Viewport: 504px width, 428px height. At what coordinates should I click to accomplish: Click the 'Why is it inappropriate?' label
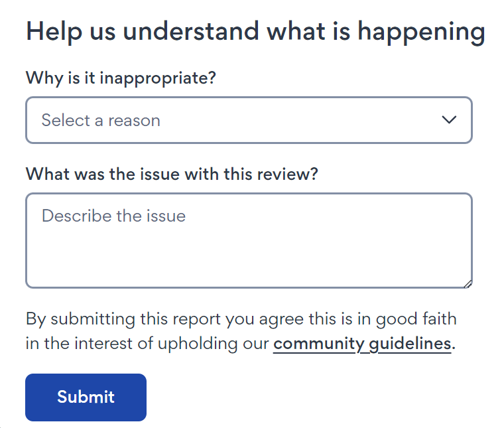point(121,78)
